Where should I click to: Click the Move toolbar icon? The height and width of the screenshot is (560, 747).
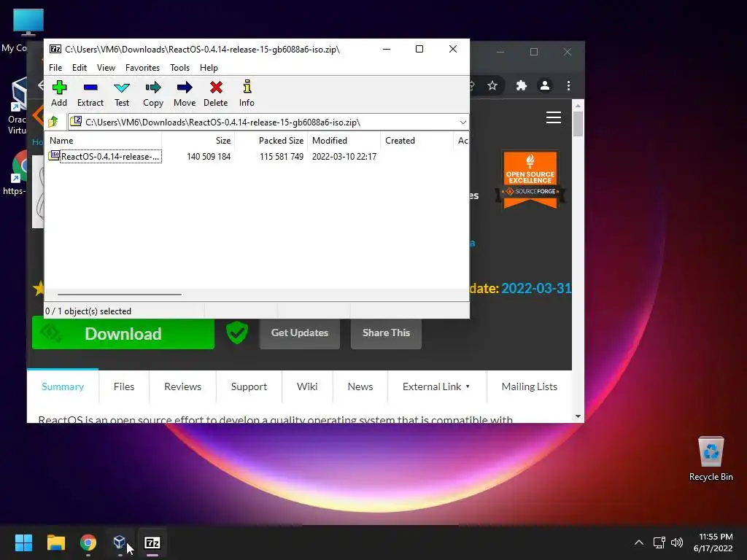point(185,93)
